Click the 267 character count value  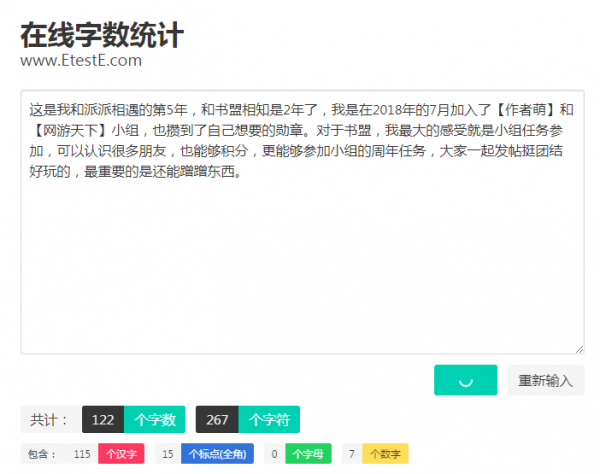click(x=217, y=419)
